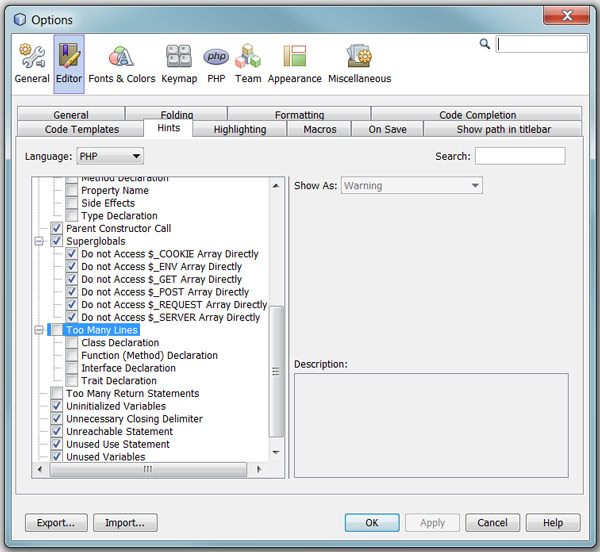Open the Miscellaneous options category

click(x=359, y=64)
